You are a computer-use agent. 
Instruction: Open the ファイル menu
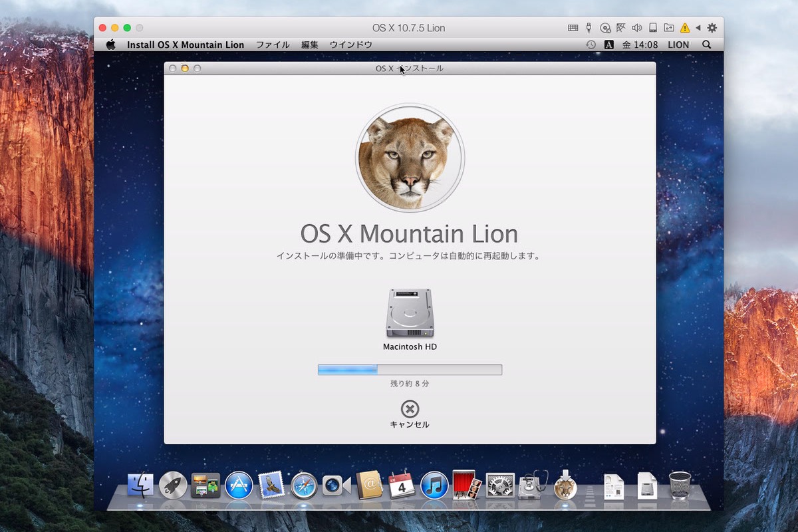tap(273, 45)
